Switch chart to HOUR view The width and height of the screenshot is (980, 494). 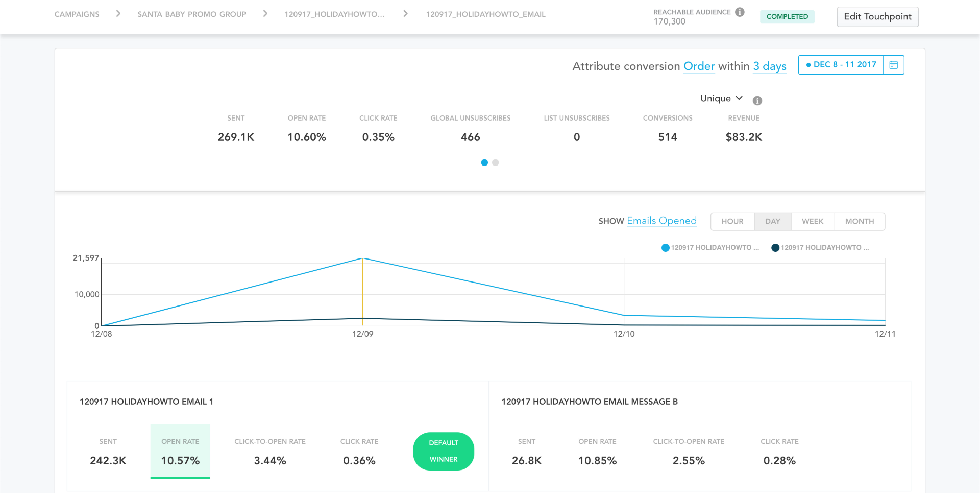(x=732, y=221)
